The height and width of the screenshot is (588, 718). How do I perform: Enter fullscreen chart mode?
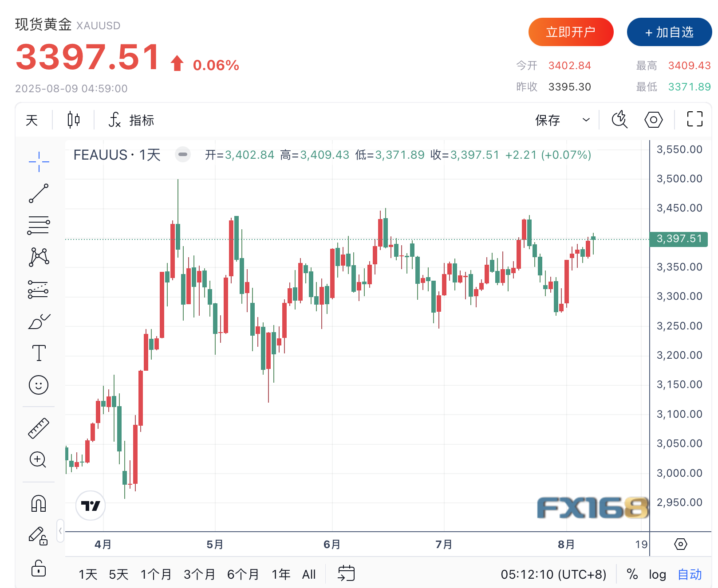point(694,119)
